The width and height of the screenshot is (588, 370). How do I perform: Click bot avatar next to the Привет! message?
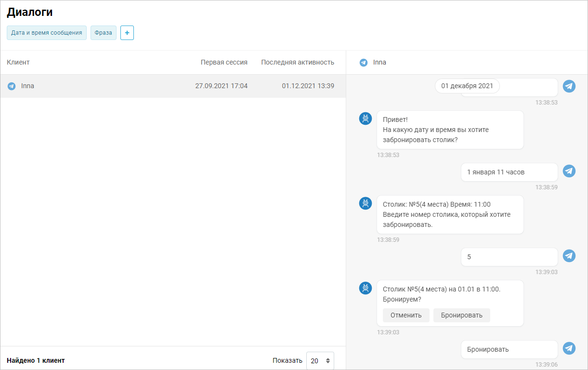[x=366, y=118]
